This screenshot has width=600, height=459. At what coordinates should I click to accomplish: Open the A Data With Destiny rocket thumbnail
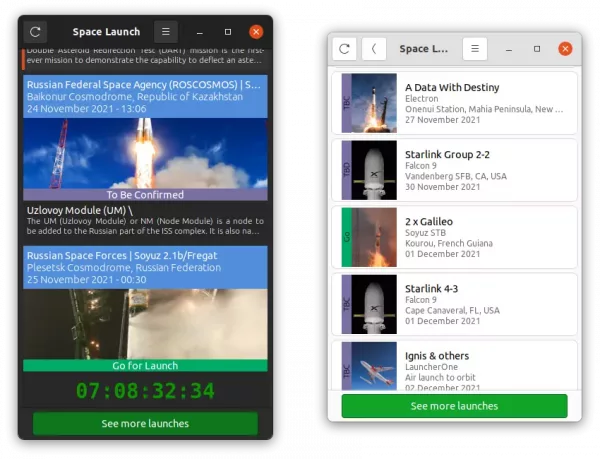pyautogui.click(x=374, y=103)
